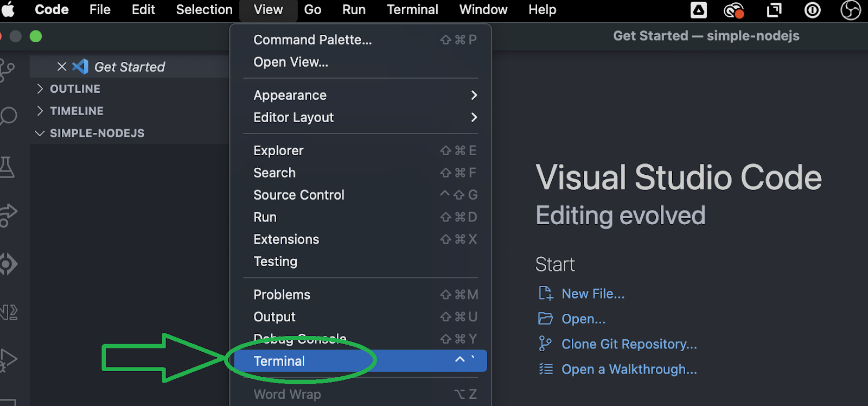
Task: Open the File menu
Action: coord(100,10)
